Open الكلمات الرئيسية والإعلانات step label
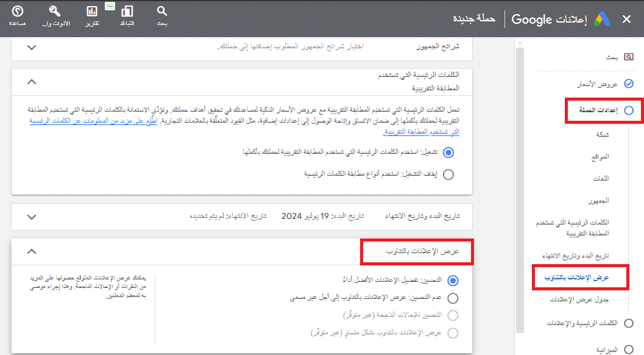The height and width of the screenshot is (355, 644). coord(582,323)
